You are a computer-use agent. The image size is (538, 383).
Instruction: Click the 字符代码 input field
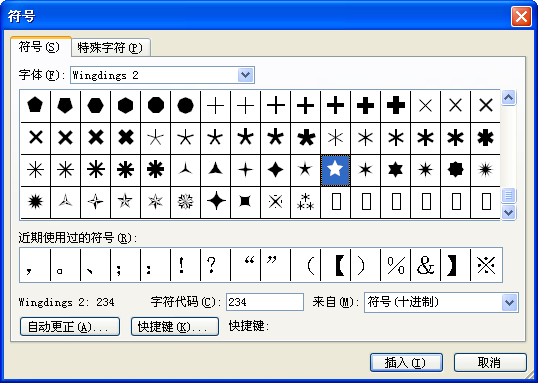pos(265,302)
